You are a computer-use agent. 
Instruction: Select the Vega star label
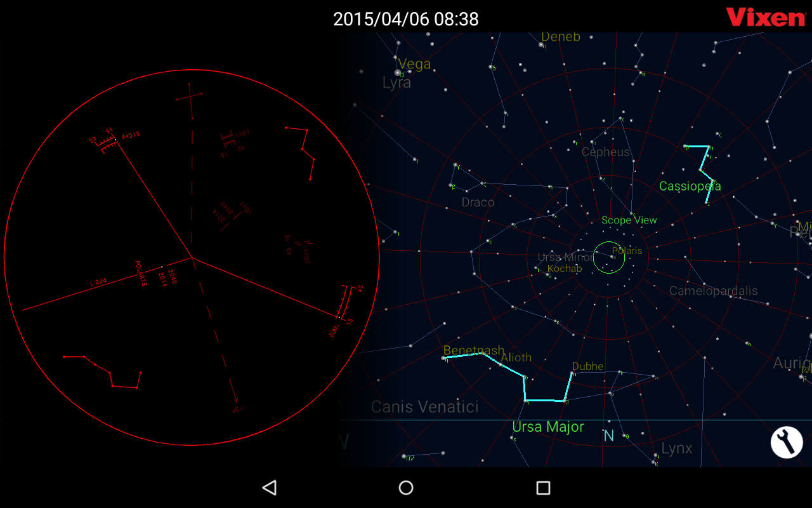click(x=415, y=64)
